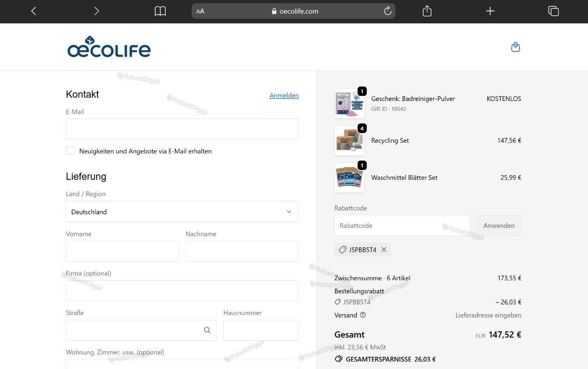Click the oecolife.com address bar

tap(294, 11)
